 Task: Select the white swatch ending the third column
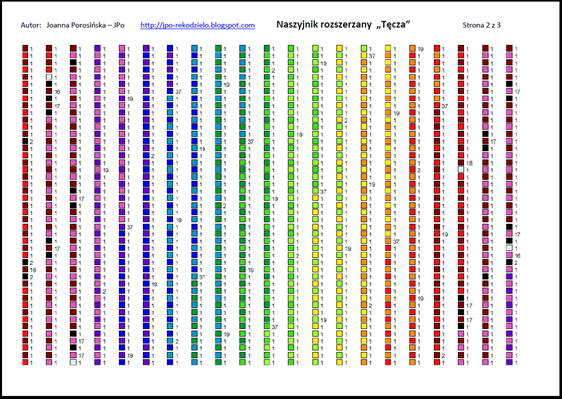point(73,362)
